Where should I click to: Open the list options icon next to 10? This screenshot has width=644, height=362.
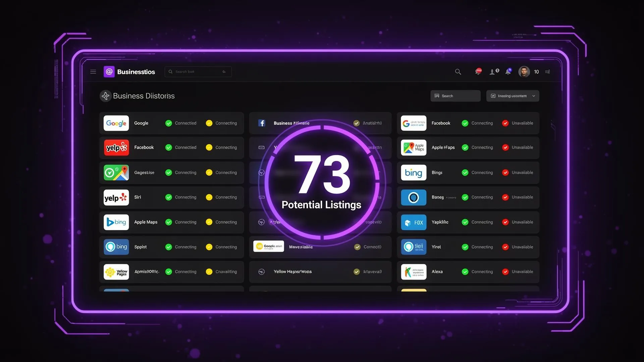tap(547, 72)
